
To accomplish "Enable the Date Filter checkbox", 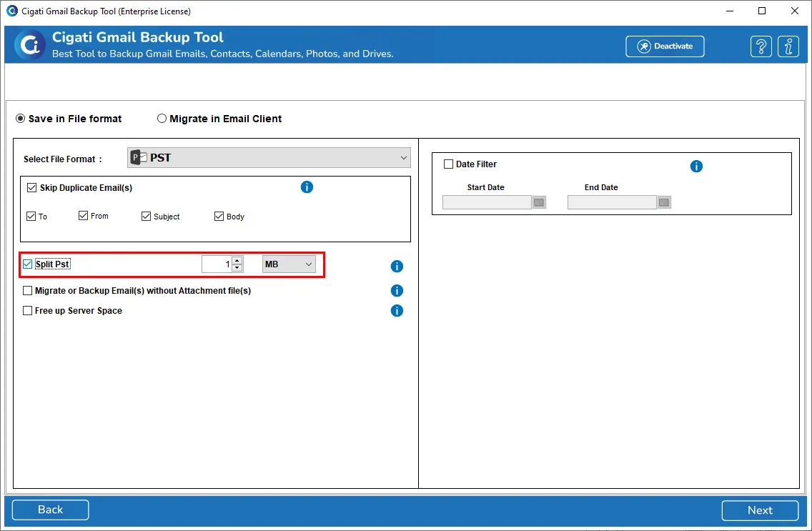I will [448, 164].
